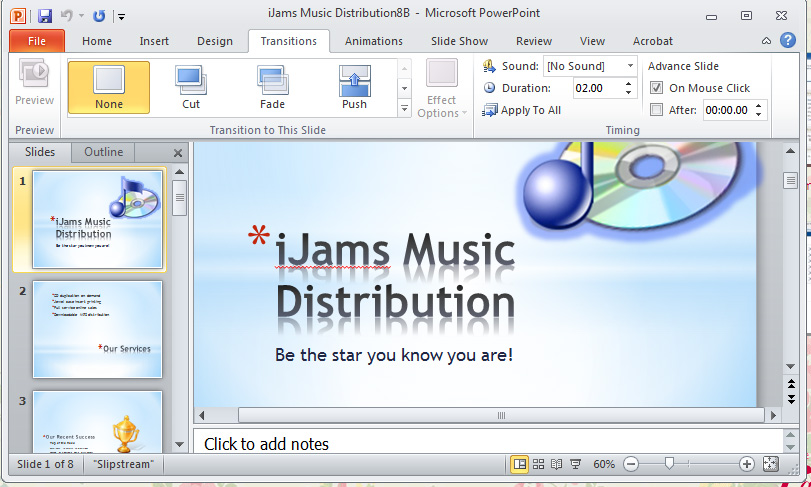Switch to Normal view icon in status bar
Image resolution: width=811 pixels, height=487 pixels.
[519, 464]
